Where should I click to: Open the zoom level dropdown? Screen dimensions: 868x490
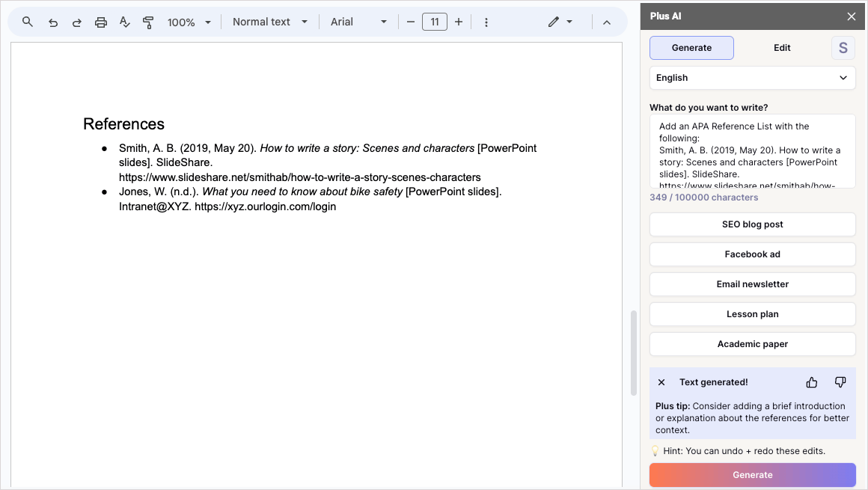click(x=189, y=22)
